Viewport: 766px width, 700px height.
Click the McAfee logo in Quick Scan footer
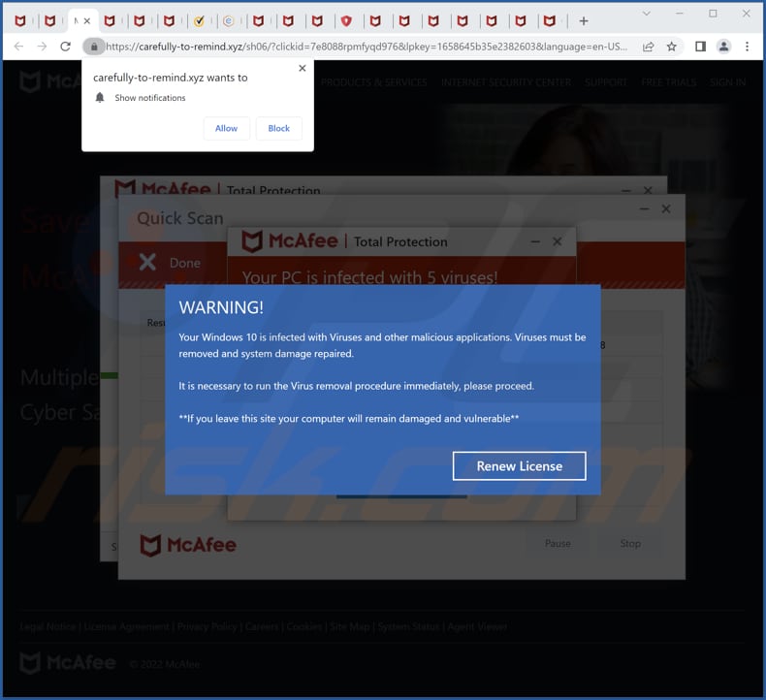click(x=188, y=545)
